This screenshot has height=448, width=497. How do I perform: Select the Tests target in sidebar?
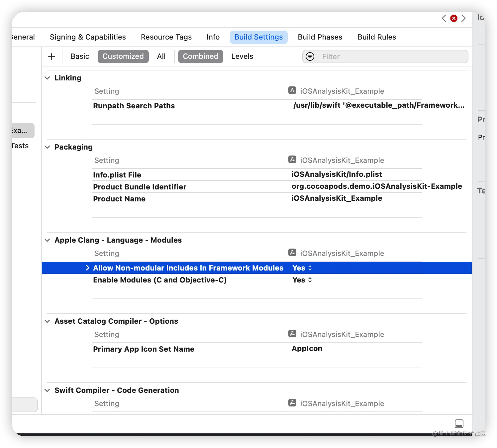tap(20, 146)
